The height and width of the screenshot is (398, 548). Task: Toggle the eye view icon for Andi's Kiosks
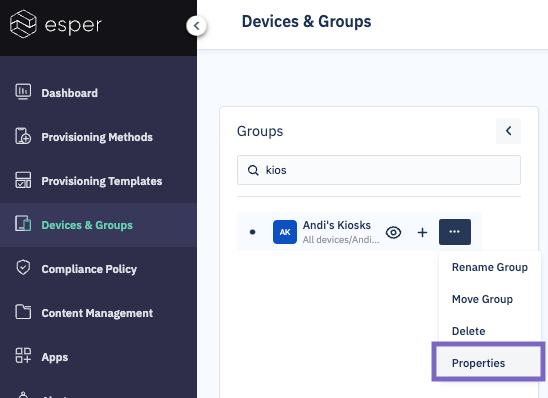coord(393,232)
